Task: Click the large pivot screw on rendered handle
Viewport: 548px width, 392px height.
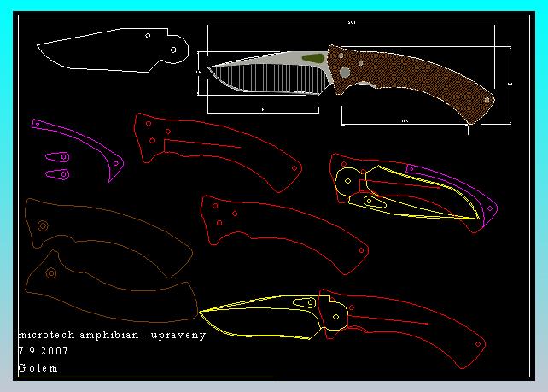Action: click(x=345, y=73)
